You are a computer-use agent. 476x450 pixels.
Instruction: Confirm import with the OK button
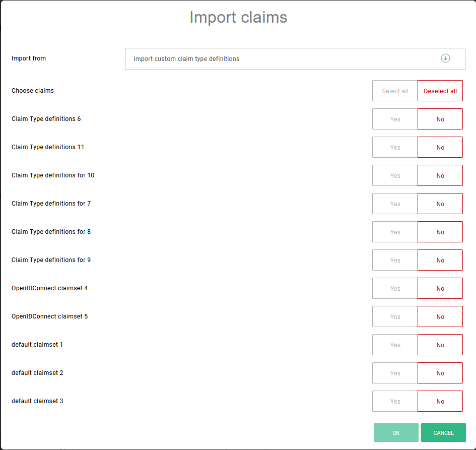click(396, 433)
